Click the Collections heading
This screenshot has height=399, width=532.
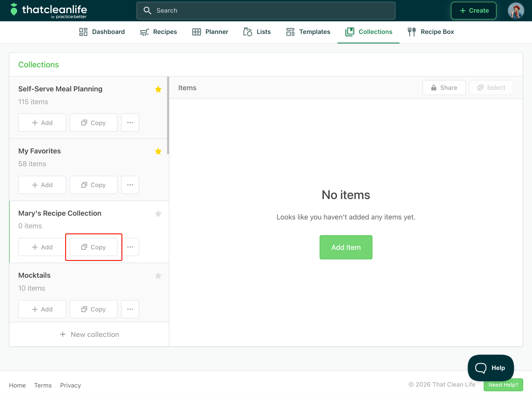click(x=38, y=65)
